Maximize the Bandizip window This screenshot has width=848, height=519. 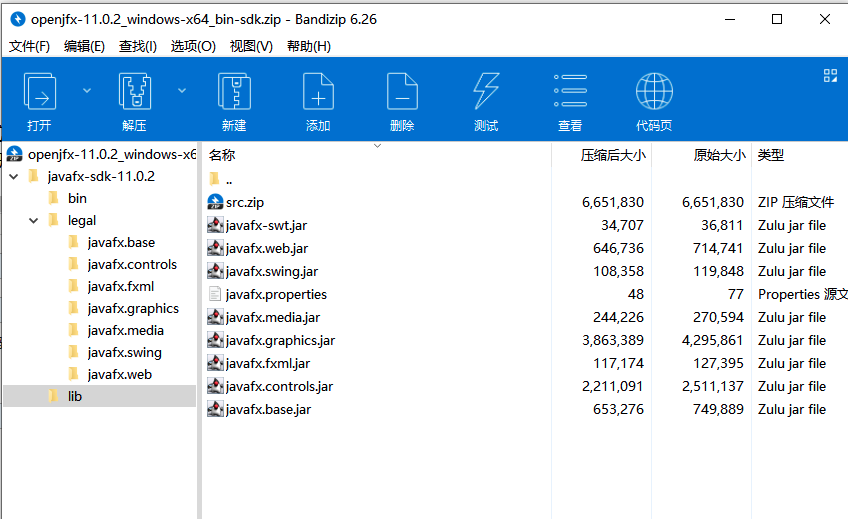point(777,19)
